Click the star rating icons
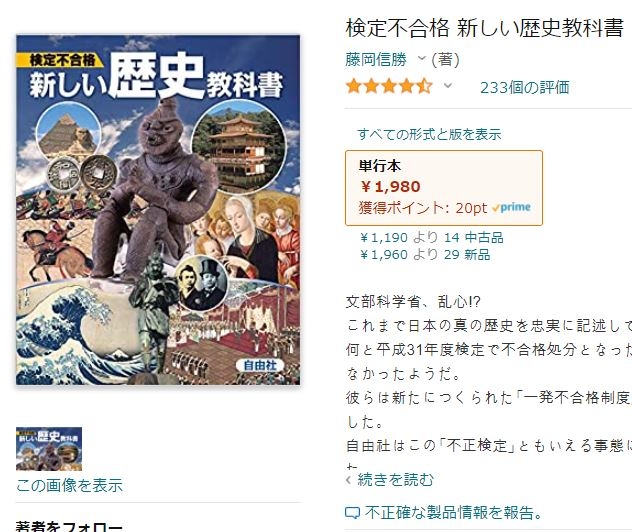Image resolution: width=632 pixels, height=532 pixels. (389, 87)
